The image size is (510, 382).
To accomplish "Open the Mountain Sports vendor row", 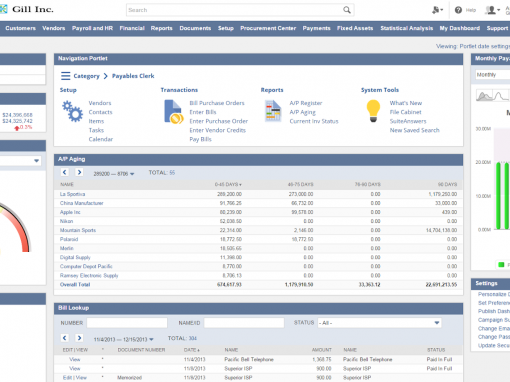I will coord(78,230).
